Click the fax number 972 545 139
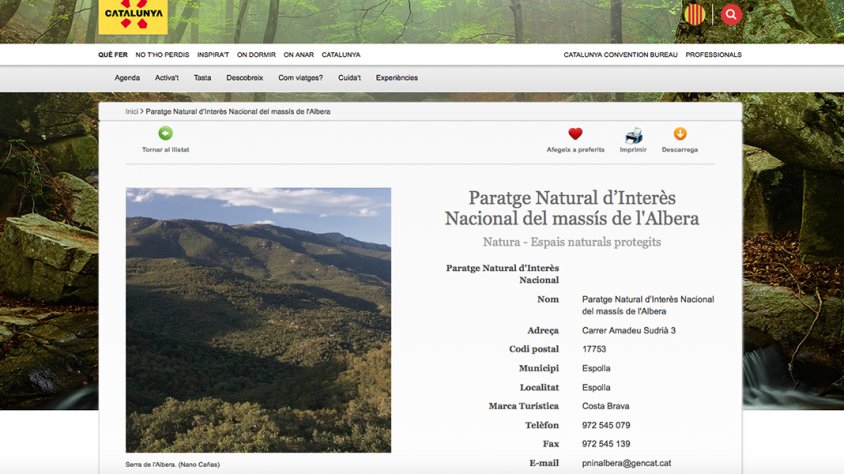This screenshot has width=844, height=474. [x=606, y=444]
